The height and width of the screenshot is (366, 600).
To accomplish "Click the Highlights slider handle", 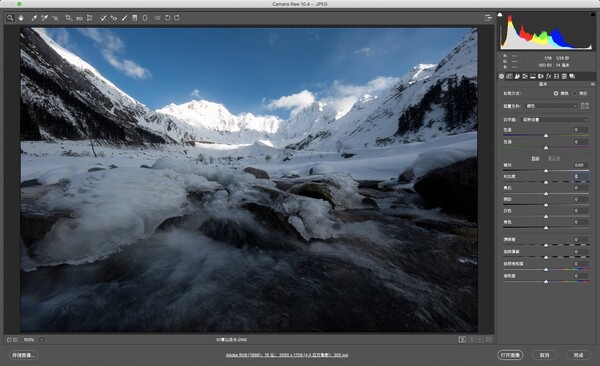I will 546,194.
